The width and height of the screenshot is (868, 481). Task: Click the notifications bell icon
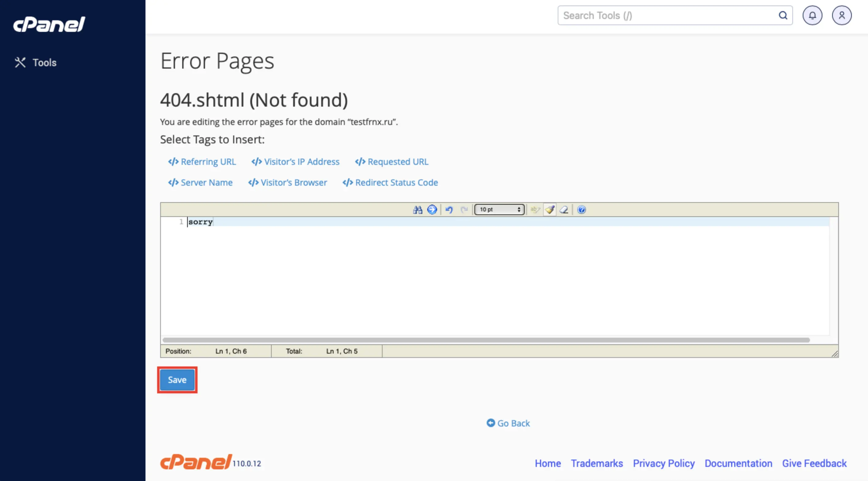[x=812, y=16]
